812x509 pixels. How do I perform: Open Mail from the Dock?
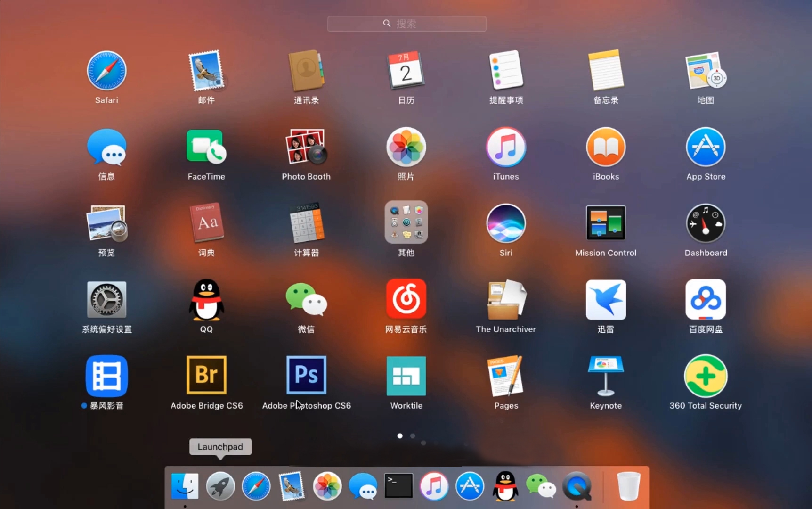292,486
